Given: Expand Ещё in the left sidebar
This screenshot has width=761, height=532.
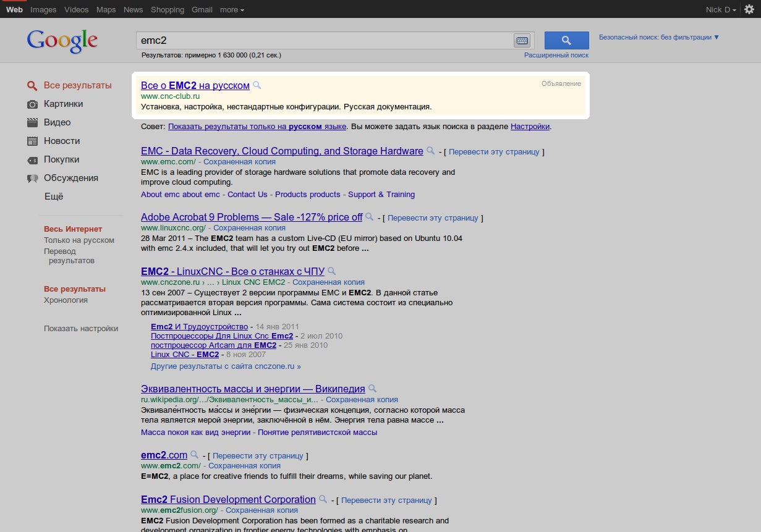Looking at the screenshot, I should (54, 196).
